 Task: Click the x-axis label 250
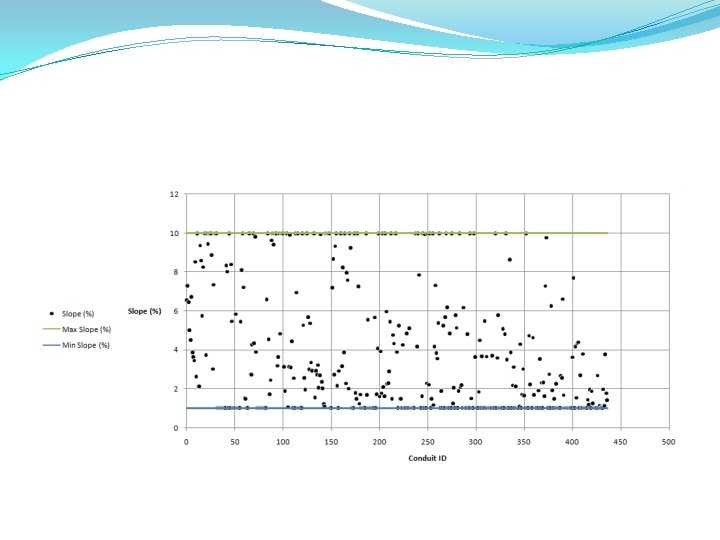click(x=428, y=442)
